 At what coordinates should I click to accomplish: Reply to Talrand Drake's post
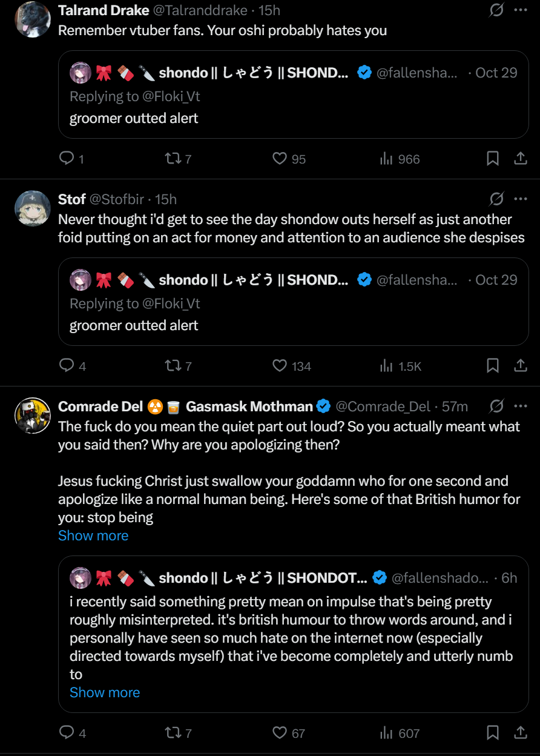[x=67, y=159]
